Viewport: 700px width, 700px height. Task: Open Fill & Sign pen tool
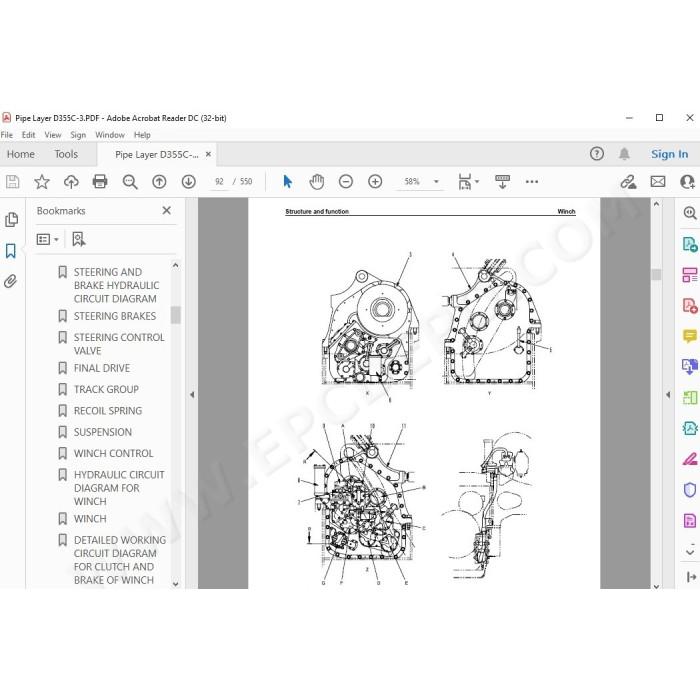690,459
